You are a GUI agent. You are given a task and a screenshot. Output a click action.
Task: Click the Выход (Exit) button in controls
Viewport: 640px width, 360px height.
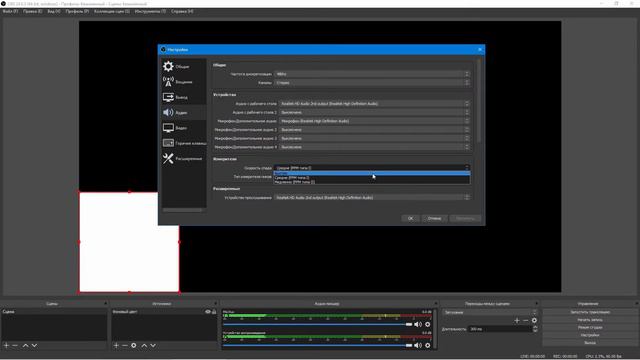pyautogui.click(x=590, y=343)
